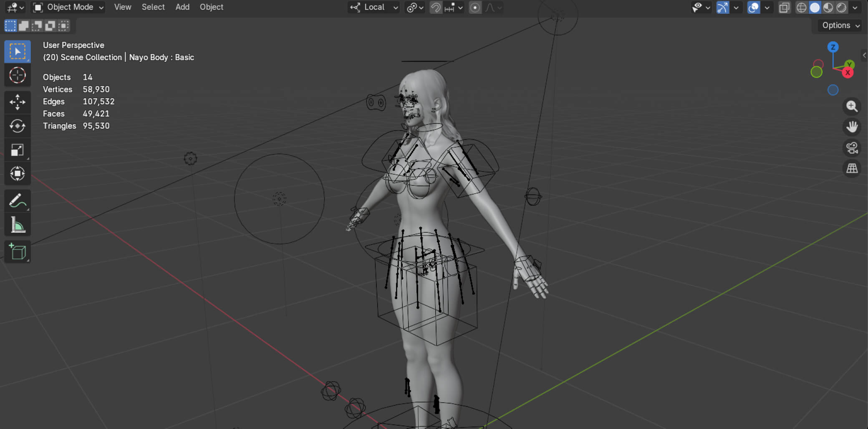Set selection mode to Subtract
868x429 pixels.
click(37, 26)
